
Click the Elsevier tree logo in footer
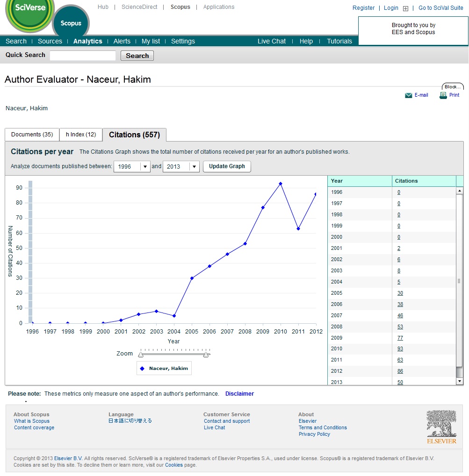pyautogui.click(x=441, y=427)
